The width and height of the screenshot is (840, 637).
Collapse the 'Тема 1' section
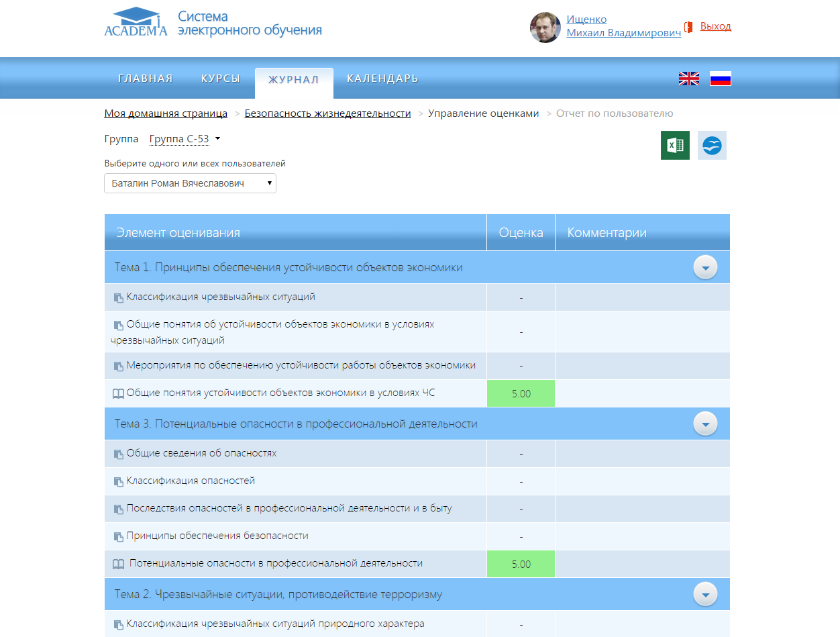[705, 268]
